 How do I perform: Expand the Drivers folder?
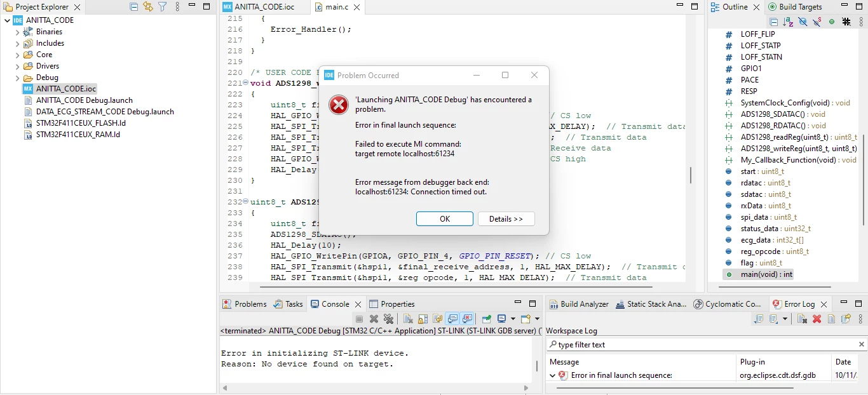[17, 66]
